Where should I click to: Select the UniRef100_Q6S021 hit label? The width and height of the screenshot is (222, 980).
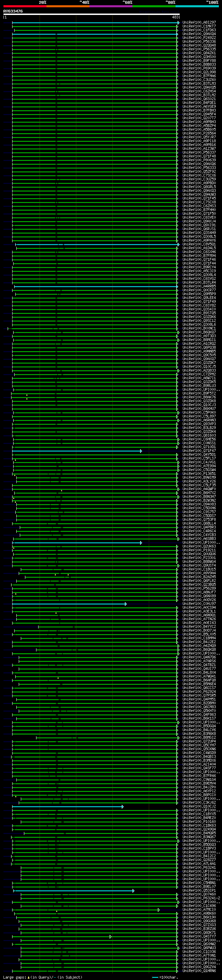199,99
